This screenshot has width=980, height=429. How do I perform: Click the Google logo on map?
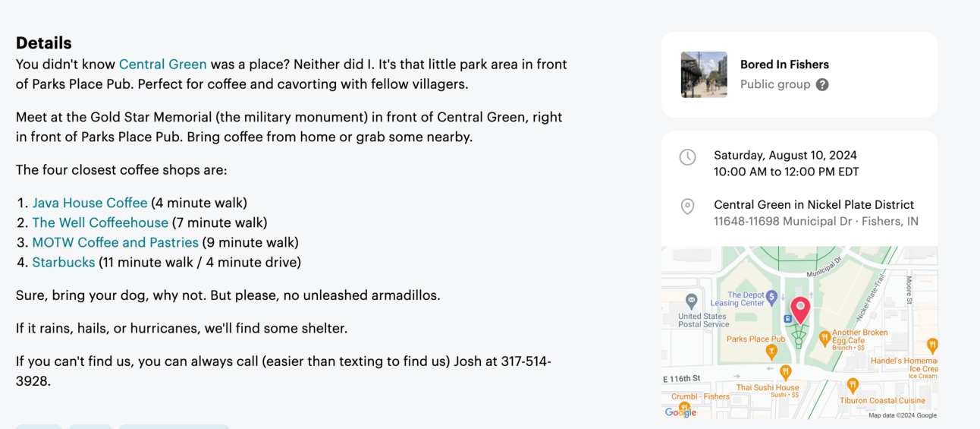[680, 412]
